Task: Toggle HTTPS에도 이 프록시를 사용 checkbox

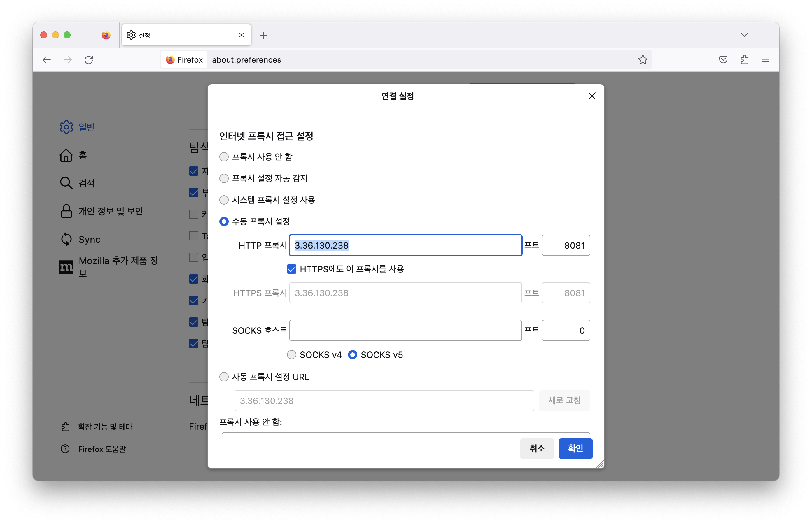Action: [291, 269]
